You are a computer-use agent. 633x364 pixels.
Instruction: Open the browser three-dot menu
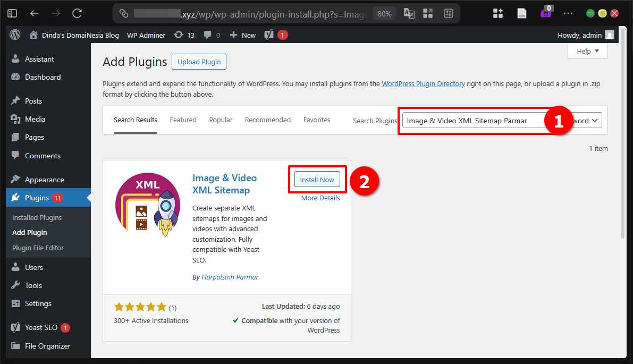point(568,13)
